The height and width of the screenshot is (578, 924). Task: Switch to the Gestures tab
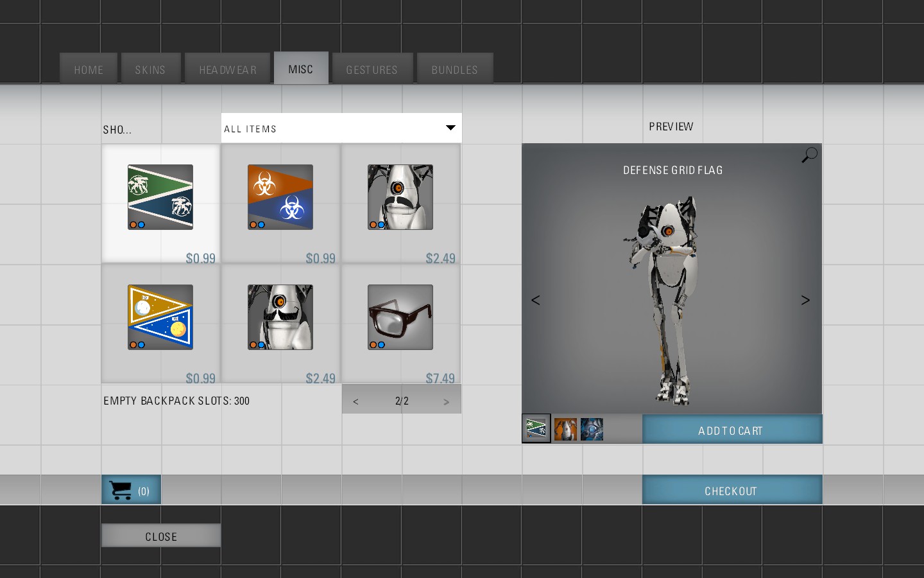(x=372, y=69)
